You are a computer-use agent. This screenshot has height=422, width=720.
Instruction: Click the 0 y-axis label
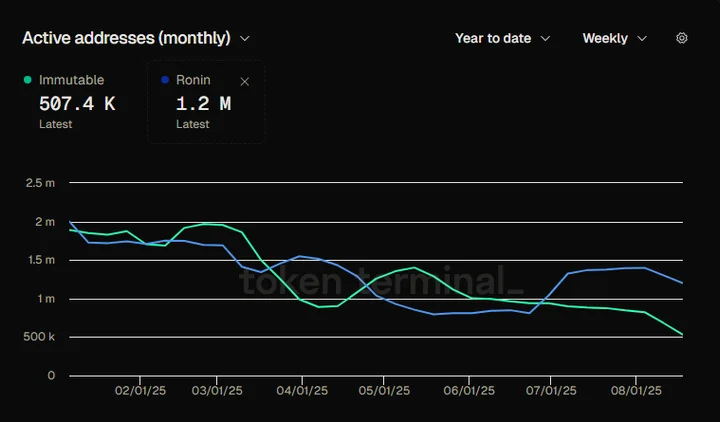click(51, 376)
